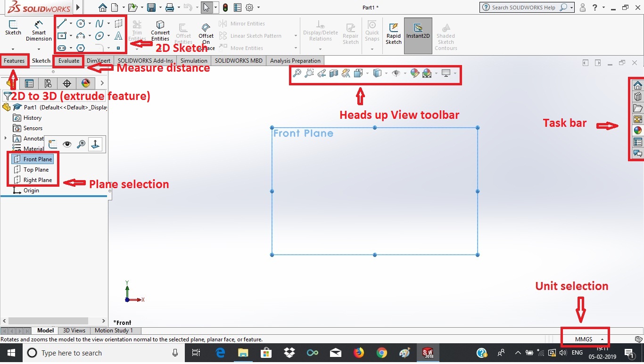
Task: Expand the Annotations tree node
Action: (x=6, y=139)
